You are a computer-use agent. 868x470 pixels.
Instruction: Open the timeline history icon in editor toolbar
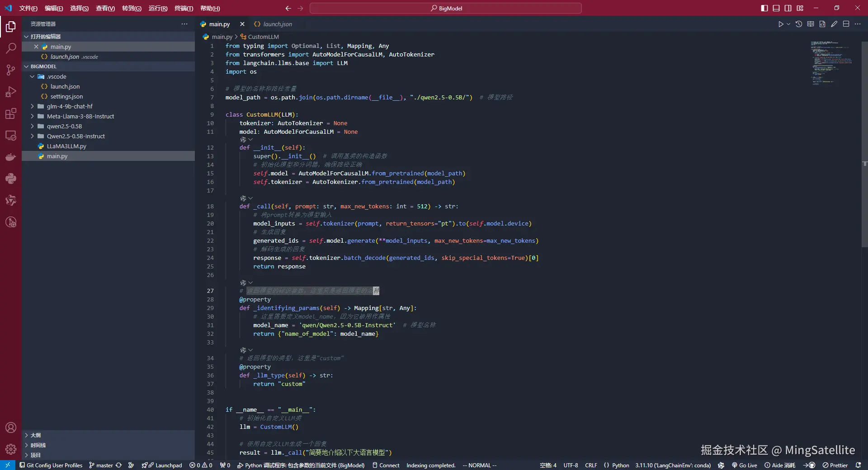pyautogui.click(x=799, y=24)
